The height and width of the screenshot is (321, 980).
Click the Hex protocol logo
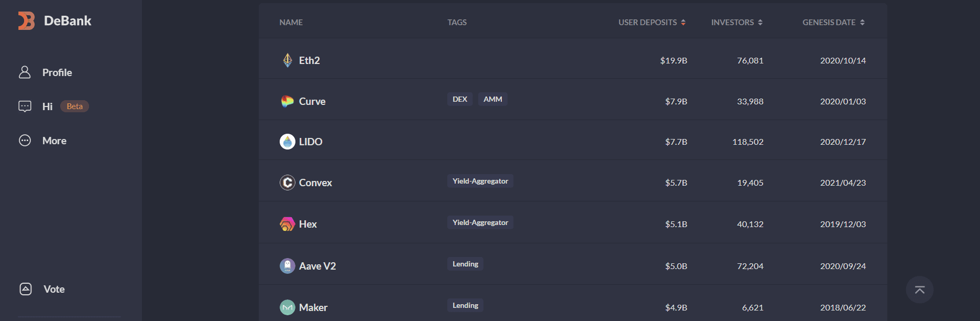[288, 224]
